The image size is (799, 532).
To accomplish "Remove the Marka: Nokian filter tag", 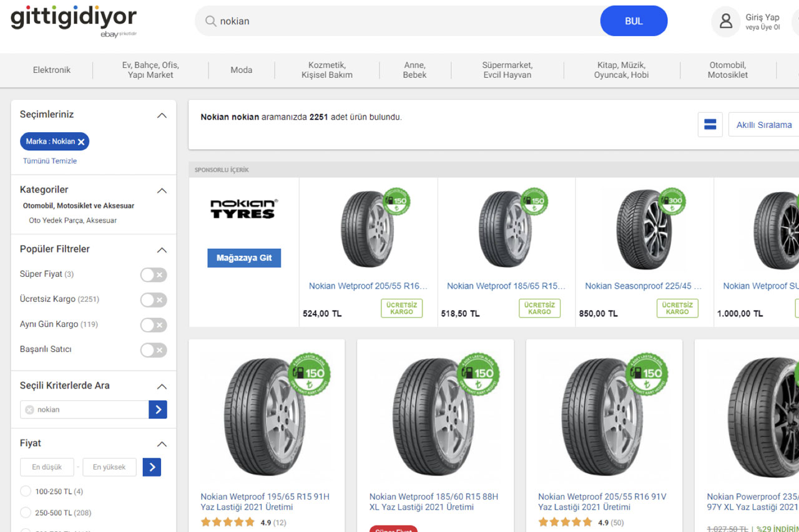I will click(x=81, y=142).
